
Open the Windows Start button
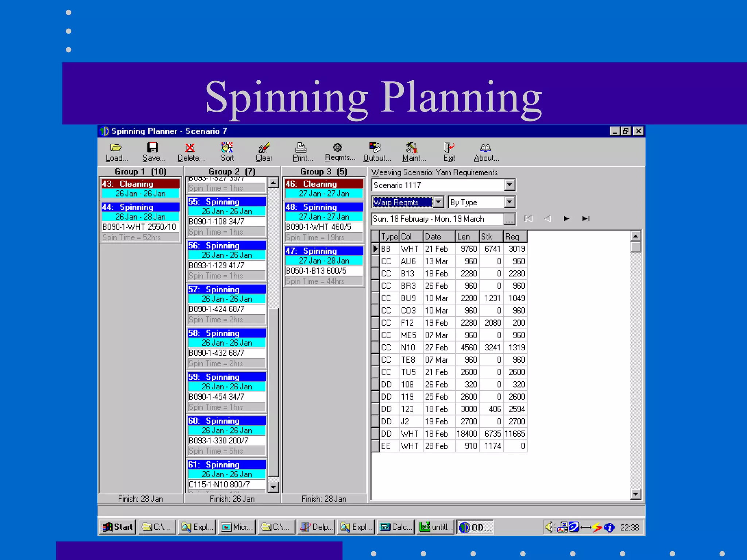pyautogui.click(x=118, y=527)
